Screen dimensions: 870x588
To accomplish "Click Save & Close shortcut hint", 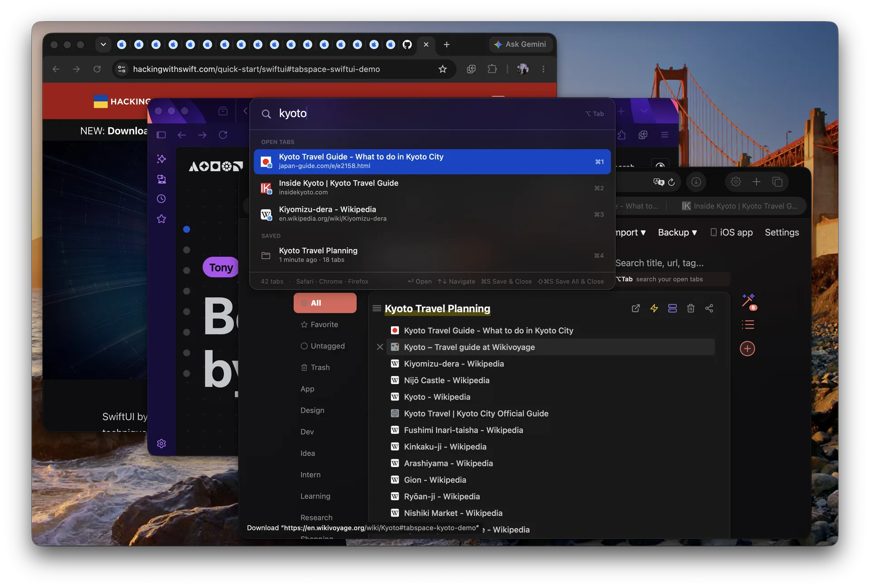I will (506, 281).
